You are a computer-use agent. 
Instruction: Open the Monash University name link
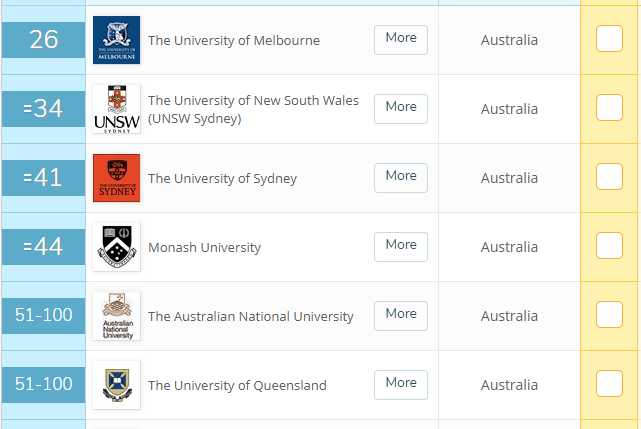[x=204, y=247]
